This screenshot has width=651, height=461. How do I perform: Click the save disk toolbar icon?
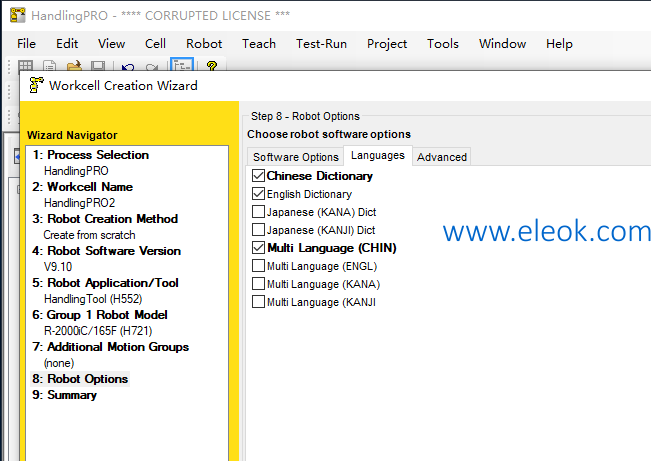click(x=98, y=66)
